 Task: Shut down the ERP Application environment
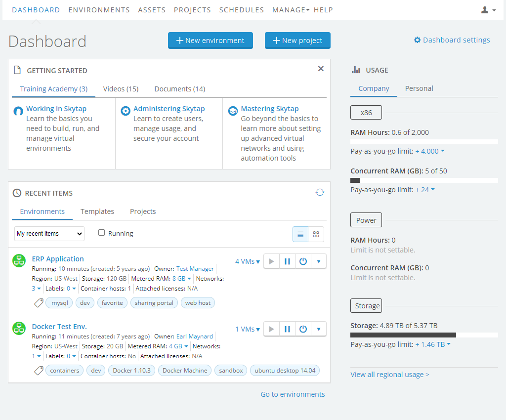[303, 261]
